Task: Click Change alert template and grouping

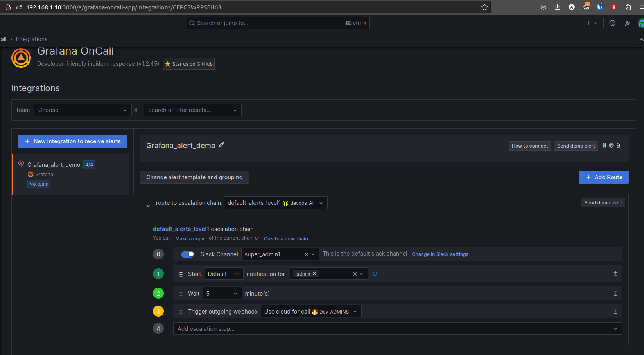Action: pos(194,177)
